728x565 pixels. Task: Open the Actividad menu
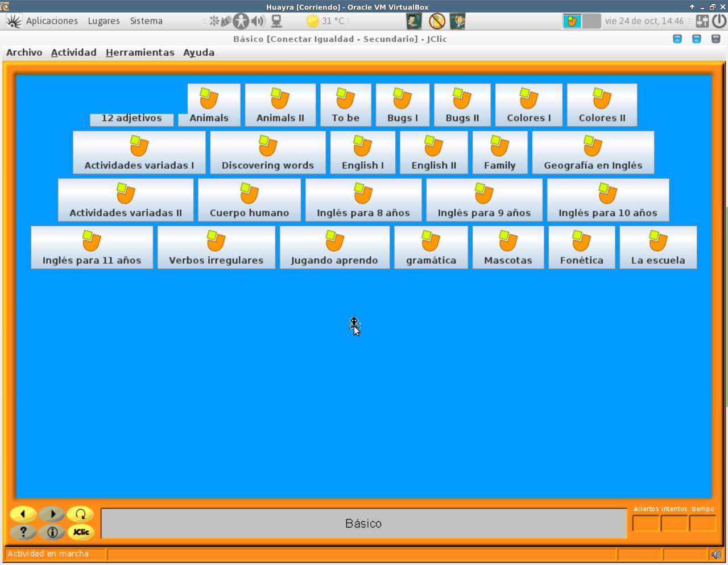tap(73, 52)
